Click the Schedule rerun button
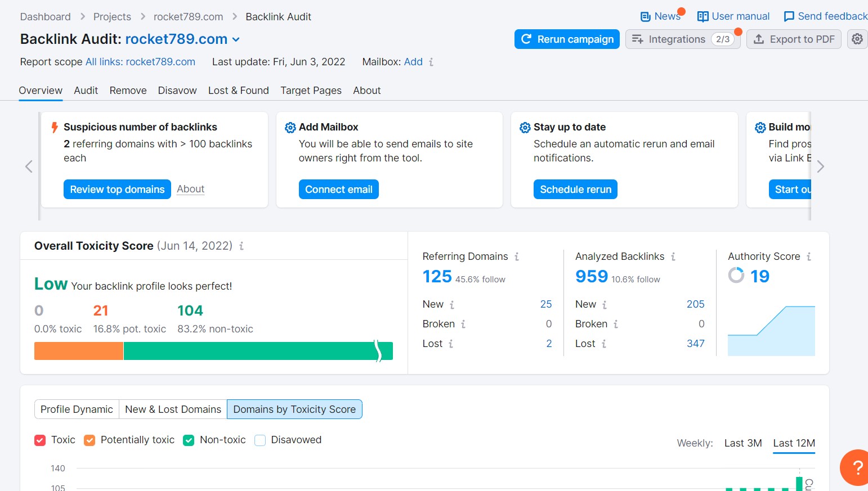 575,190
